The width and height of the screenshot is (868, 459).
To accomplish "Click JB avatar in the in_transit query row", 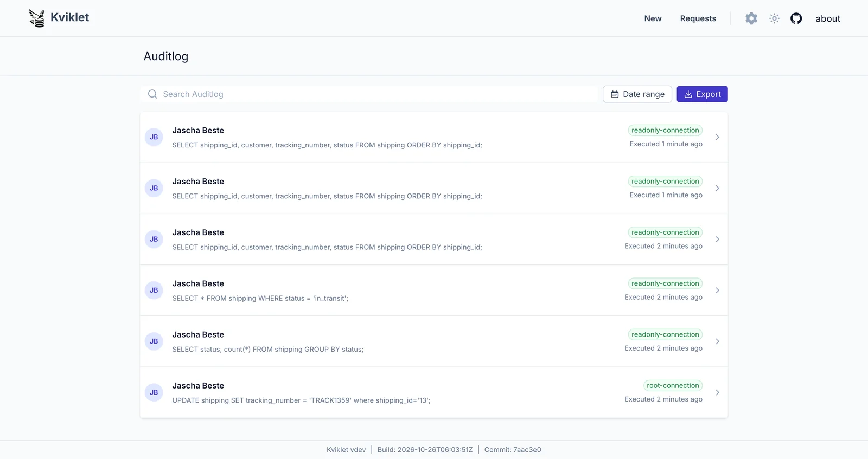I will click(154, 290).
